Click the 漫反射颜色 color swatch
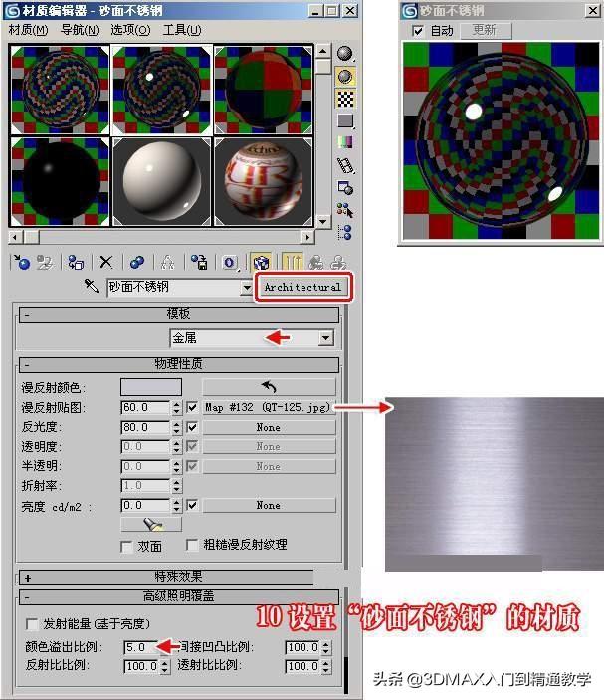The image size is (604, 700). coord(151,386)
